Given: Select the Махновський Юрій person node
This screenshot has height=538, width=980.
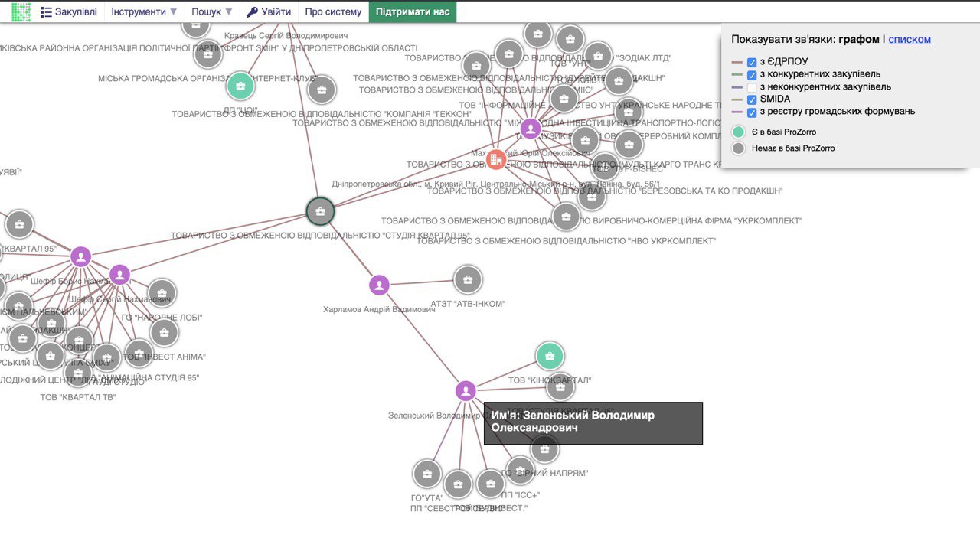Looking at the screenshot, I should (x=530, y=129).
